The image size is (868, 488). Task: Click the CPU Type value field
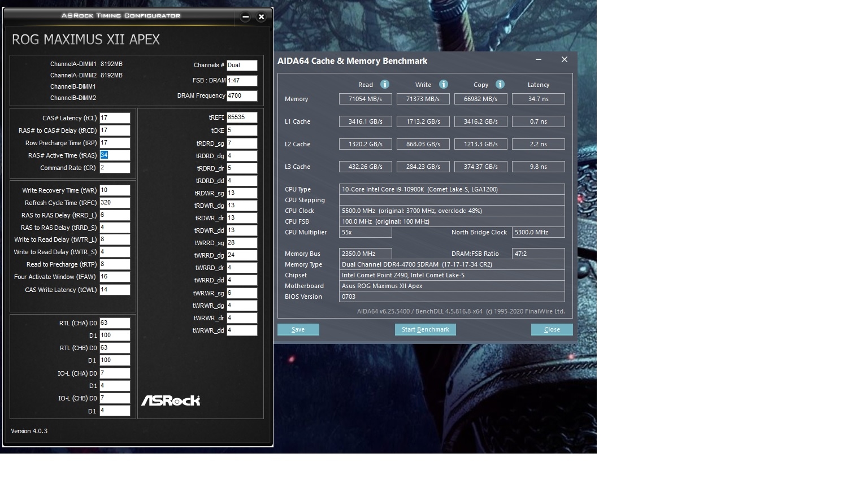coord(452,189)
